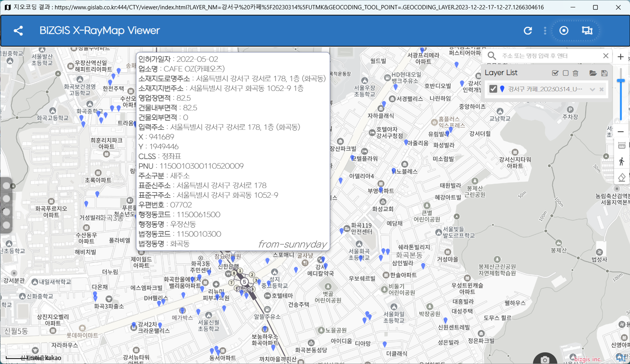Uncheck all layers with empty box icon
The width and height of the screenshot is (630, 364).
(x=566, y=73)
